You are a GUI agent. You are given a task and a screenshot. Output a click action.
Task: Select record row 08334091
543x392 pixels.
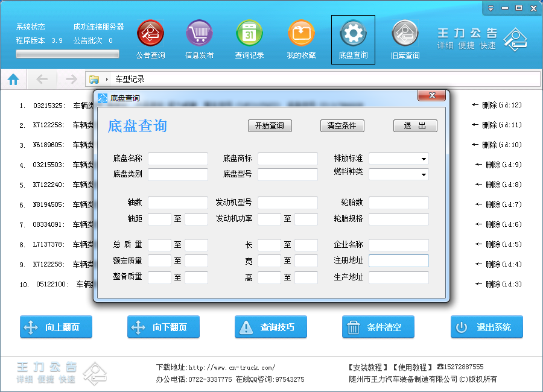tap(56, 225)
